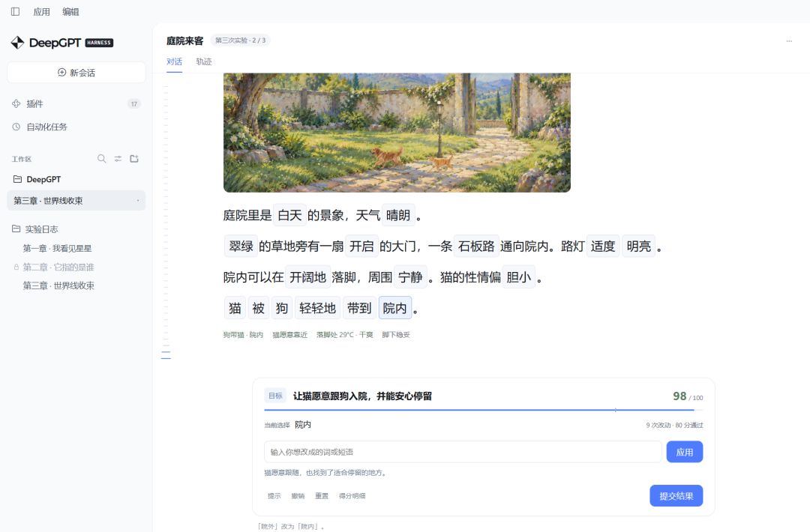
Task: Switch to the 对话 tab
Action: click(174, 61)
